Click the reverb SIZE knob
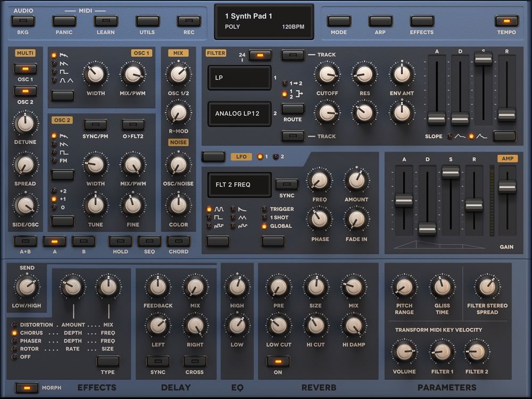The image size is (532, 399). [315, 287]
